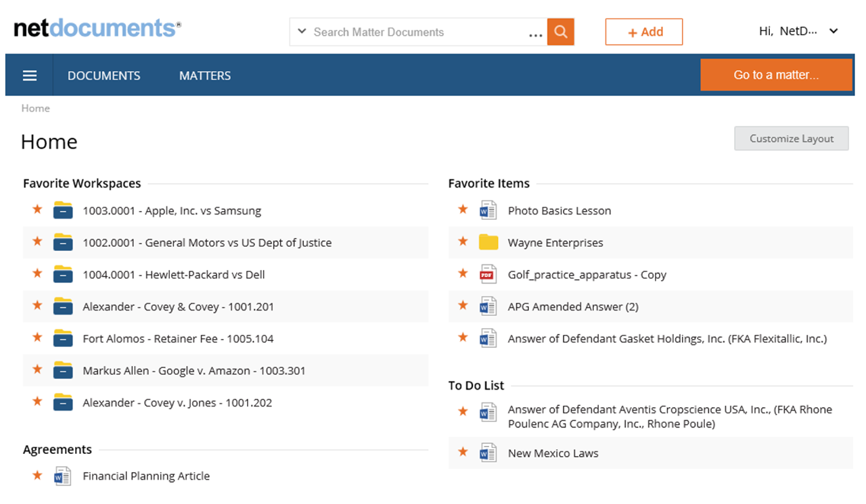This screenshot has width=866, height=504.
Task: Click star icon beside Golf_practice_apparatus - Copy
Action: [x=463, y=273]
